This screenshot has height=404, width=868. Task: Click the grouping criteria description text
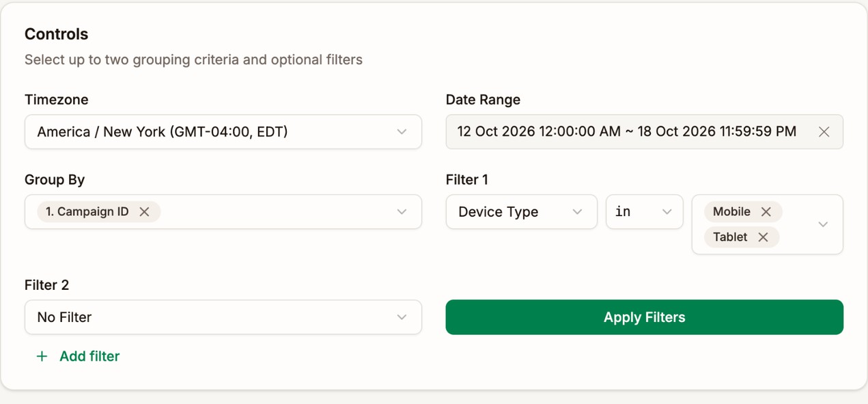(x=193, y=59)
